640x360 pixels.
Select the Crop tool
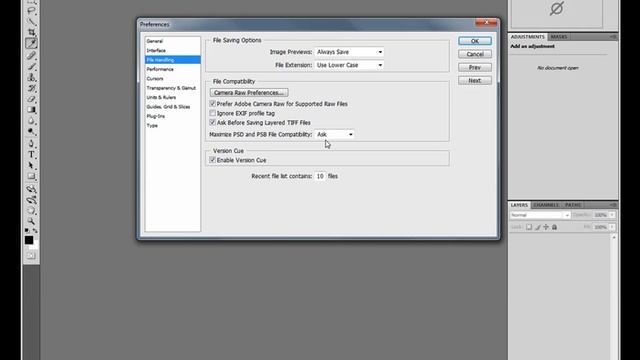coord(31,32)
